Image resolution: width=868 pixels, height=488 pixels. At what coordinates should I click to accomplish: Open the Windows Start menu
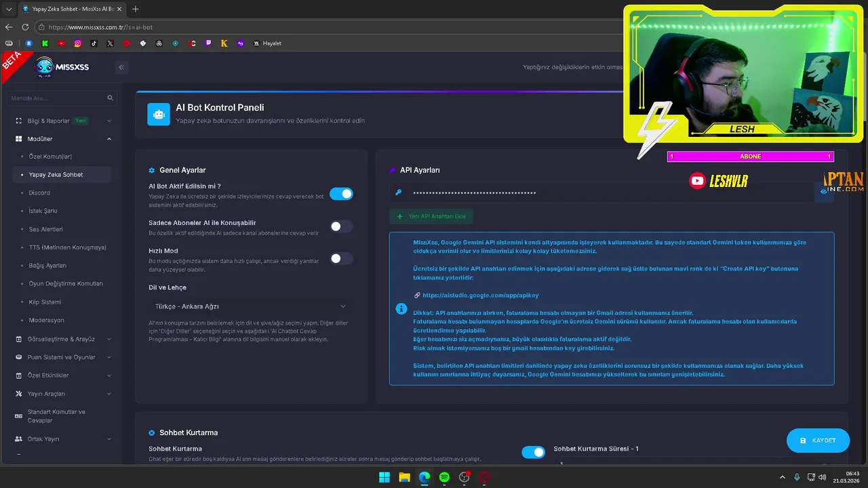384,477
